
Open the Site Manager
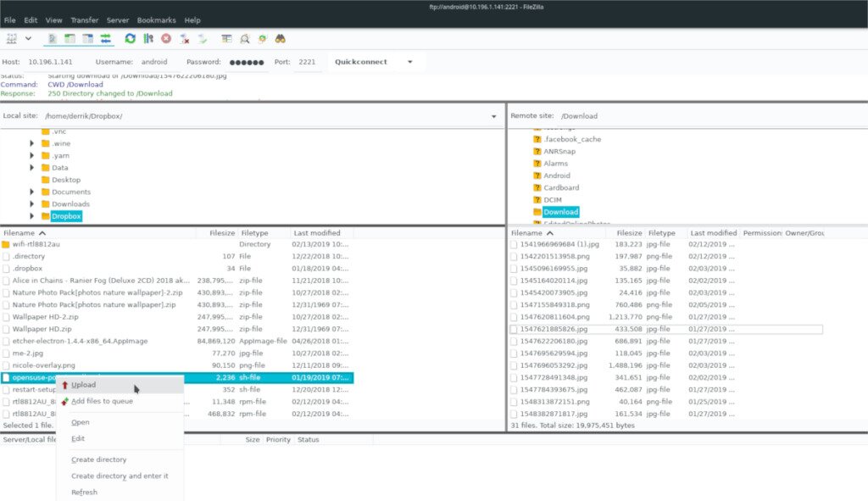coord(11,38)
